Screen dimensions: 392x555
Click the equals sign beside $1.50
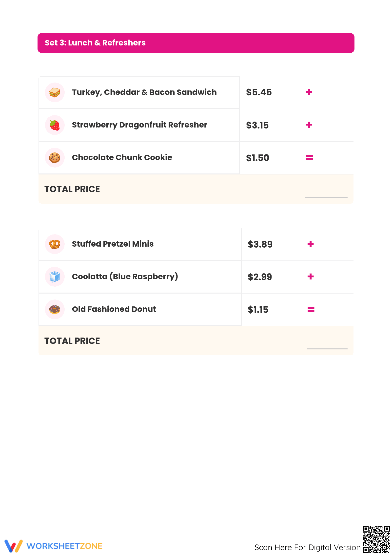[309, 157]
